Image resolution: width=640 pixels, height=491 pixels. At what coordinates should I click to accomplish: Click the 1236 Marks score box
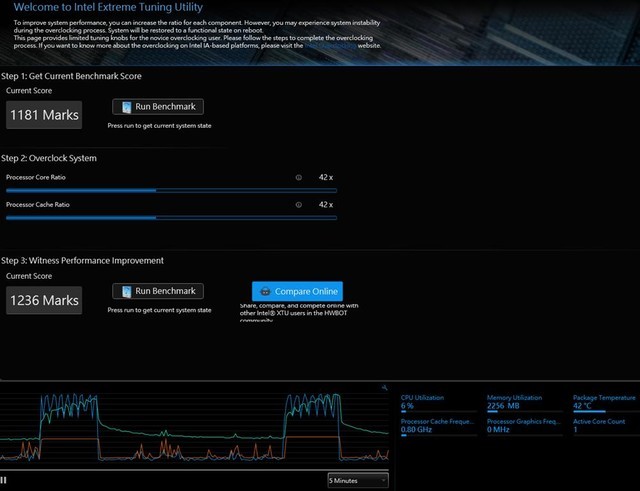(x=44, y=299)
